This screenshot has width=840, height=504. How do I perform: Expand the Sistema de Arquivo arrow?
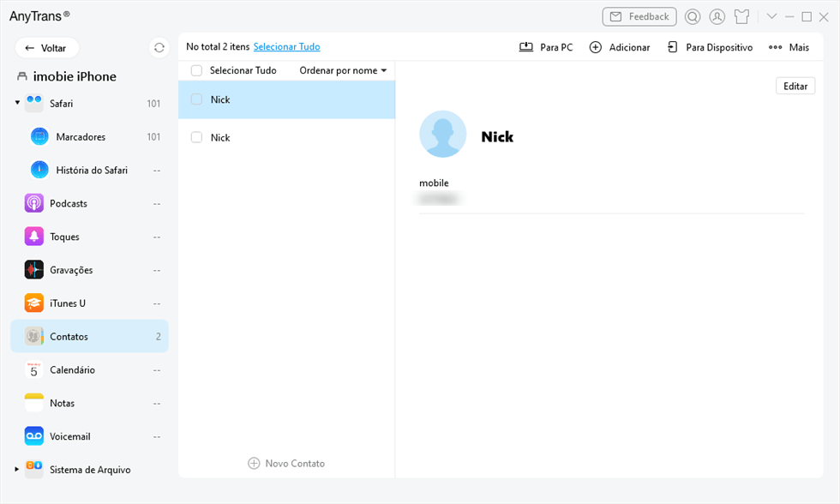point(16,469)
